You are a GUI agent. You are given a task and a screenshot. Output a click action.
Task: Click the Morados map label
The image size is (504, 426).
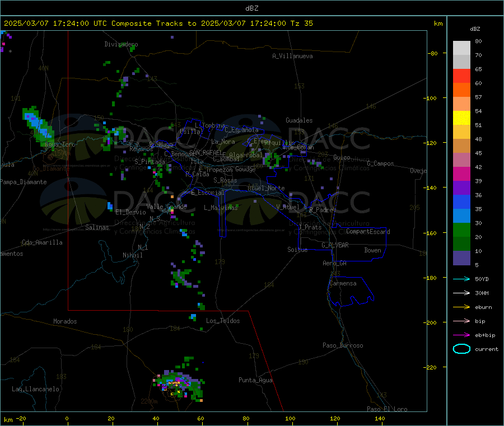pos(65,321)
